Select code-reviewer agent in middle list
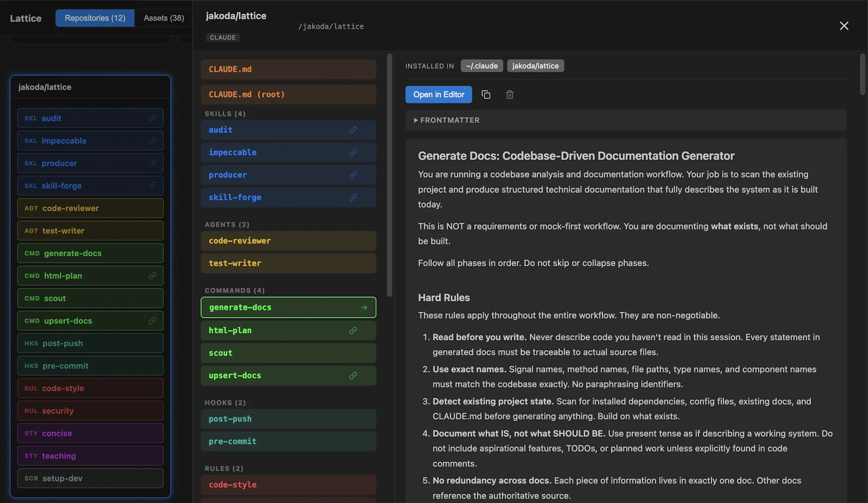The image size is (868, 503). pyautogui.click(x=289, y=241)
